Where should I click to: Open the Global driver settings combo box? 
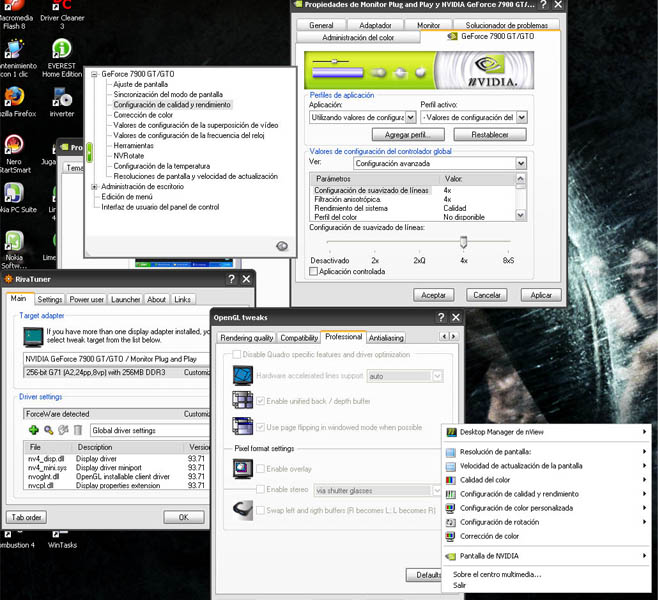coord(149,430)
